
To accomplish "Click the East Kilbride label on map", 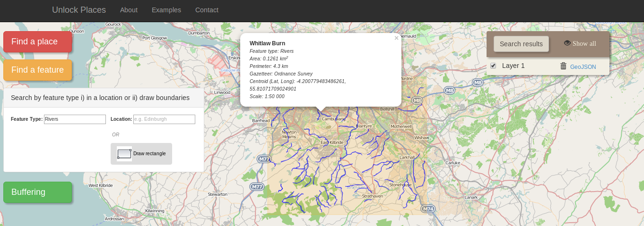I will pyautogui.click(x=331, y=142).
